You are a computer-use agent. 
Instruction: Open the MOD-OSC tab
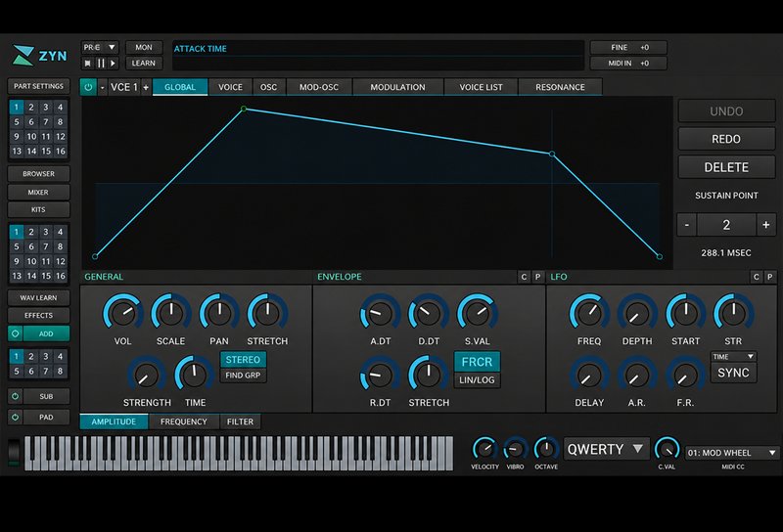319,87
